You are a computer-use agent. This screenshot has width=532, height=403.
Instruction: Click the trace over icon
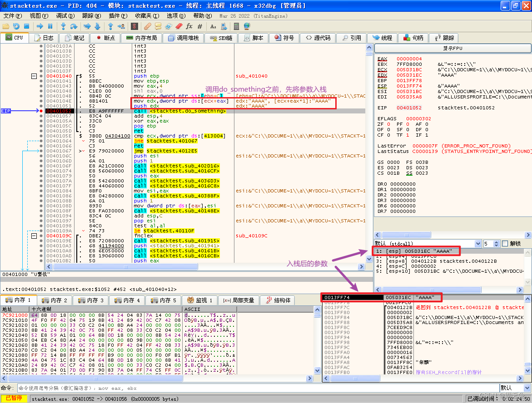pos(97,26)
